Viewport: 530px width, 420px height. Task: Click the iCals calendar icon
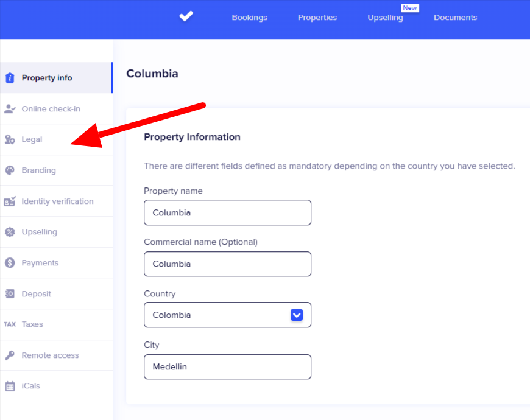coord(10,386)
